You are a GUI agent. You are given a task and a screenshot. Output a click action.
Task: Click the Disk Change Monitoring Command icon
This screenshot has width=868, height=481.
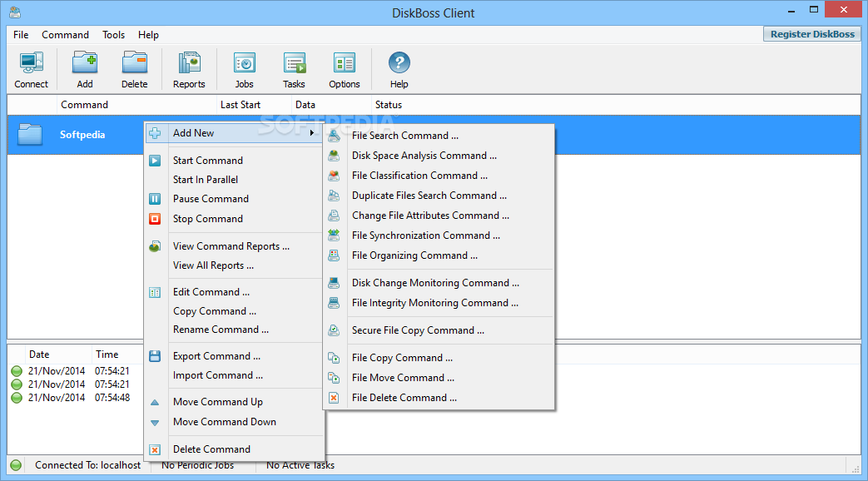[334, 283]
